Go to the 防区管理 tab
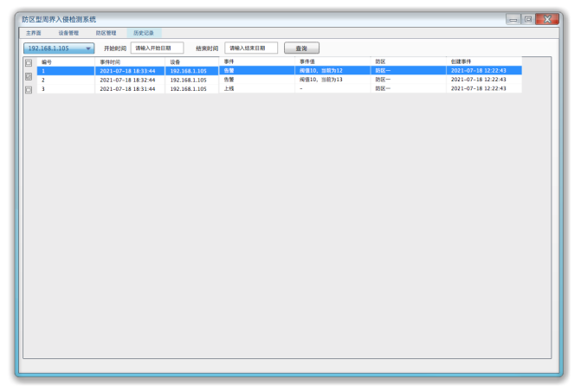581x392 pixels. [106, 33]
